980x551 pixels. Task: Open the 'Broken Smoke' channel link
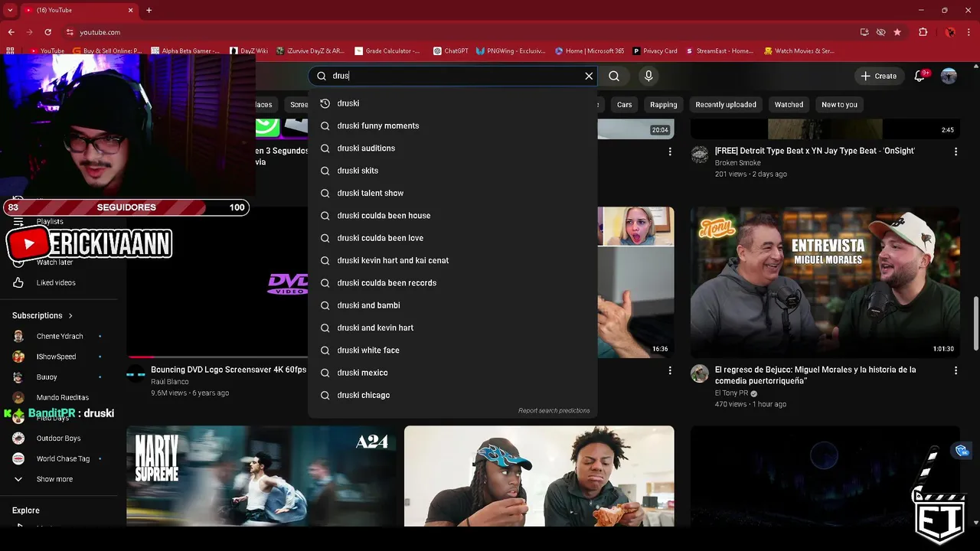click(738, 163)
